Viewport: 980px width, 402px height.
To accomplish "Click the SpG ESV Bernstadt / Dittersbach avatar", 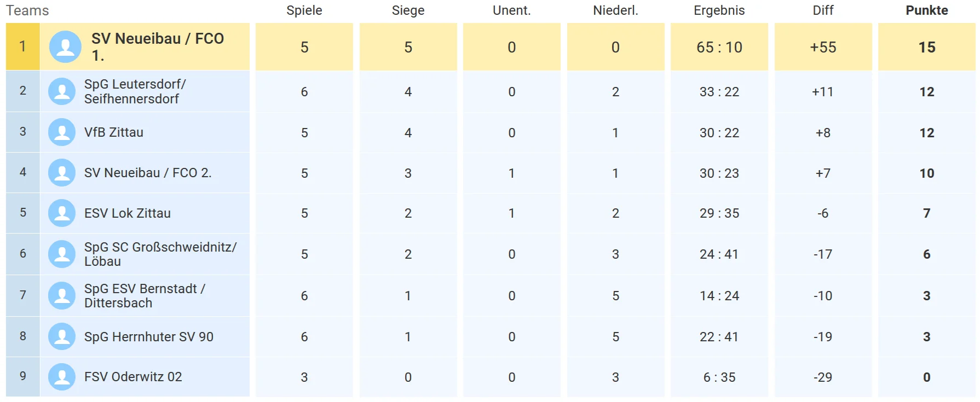I will (62, 295).
